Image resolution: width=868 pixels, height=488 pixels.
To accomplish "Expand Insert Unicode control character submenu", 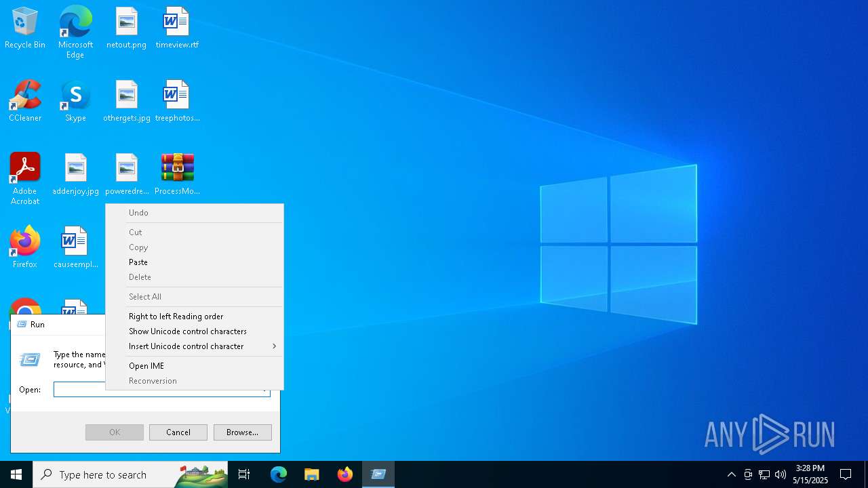I will click(195, 346).
